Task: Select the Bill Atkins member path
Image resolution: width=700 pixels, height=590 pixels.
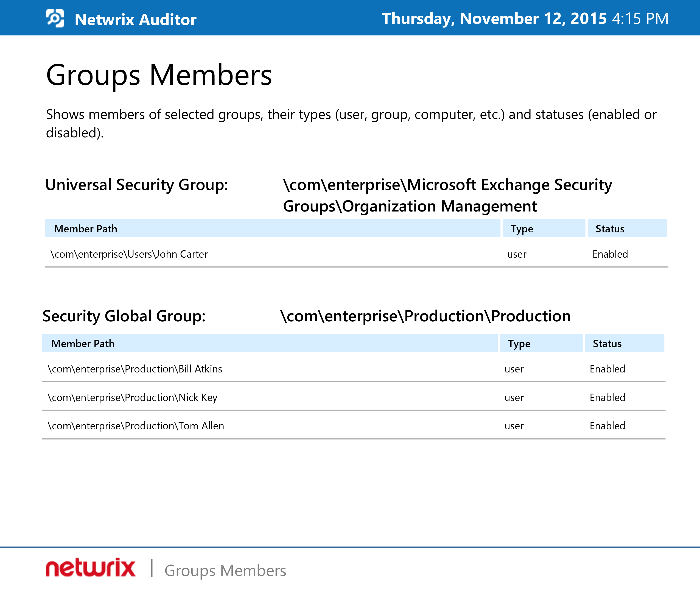Action: (x=135, y=369)
